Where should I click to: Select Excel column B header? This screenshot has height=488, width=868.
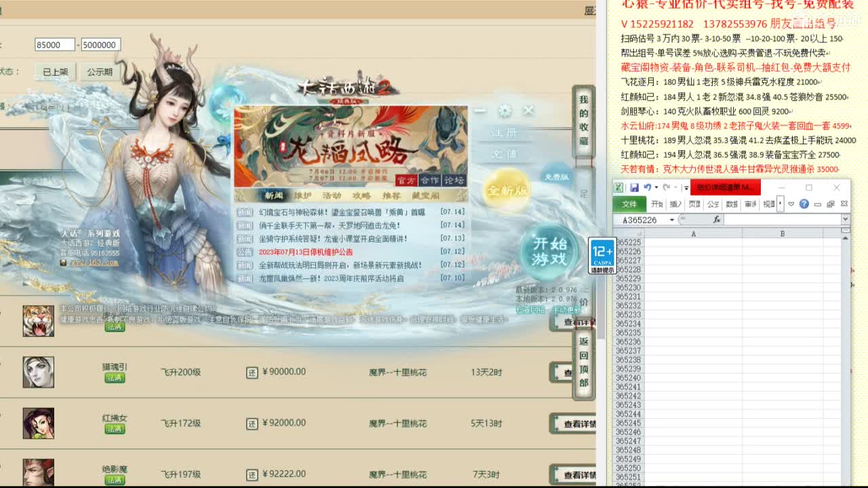coord(782,233)
